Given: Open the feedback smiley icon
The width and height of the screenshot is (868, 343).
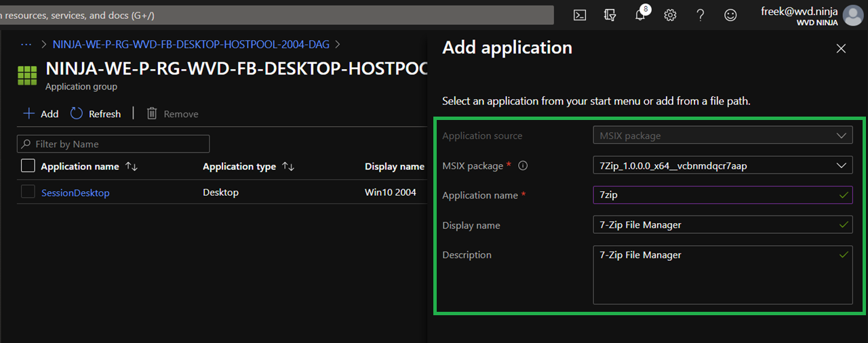Looking at the screenshot, I should coord(730,15).
